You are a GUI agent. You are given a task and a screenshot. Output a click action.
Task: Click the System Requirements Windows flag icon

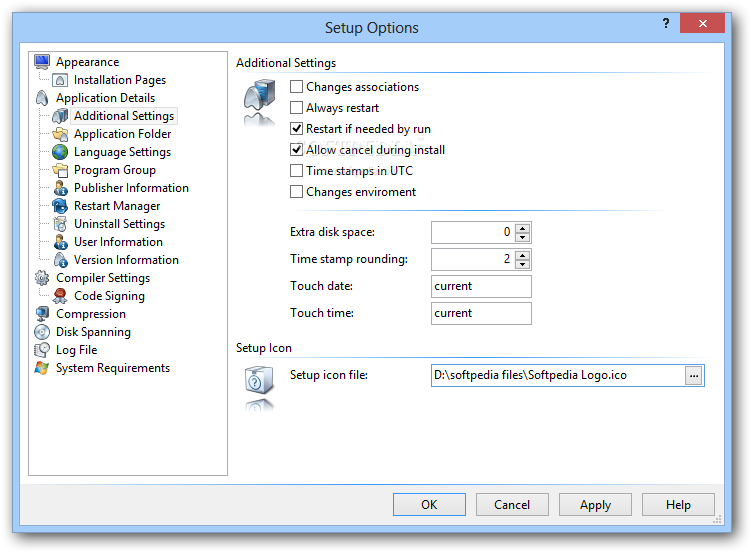[x=42, y=368]
